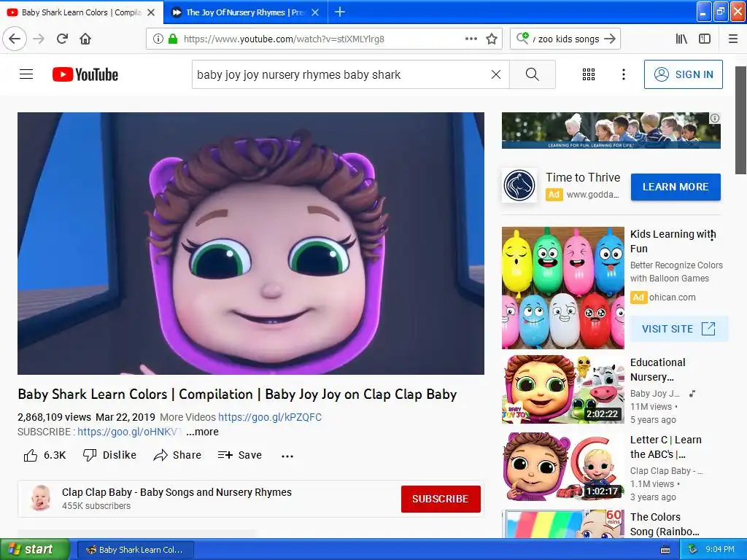Open the Windows start menu
The height and width of the screenshot is (560, 747).
click(x=35, y=549)
